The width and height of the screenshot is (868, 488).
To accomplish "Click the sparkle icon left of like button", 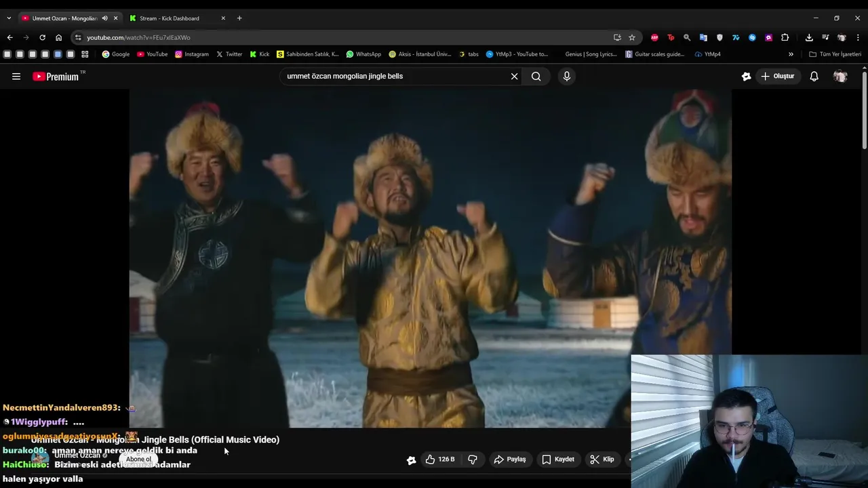I will coord(411,460).
